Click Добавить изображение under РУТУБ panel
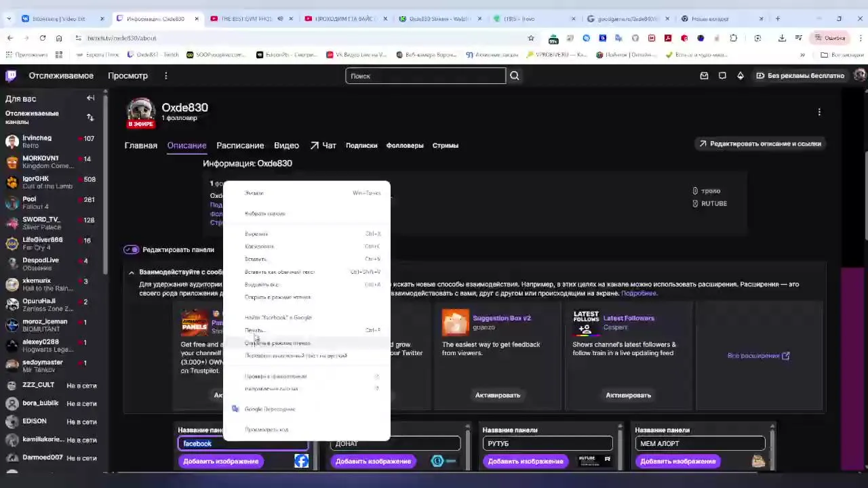Screen dimensions: 868x488 526,461
